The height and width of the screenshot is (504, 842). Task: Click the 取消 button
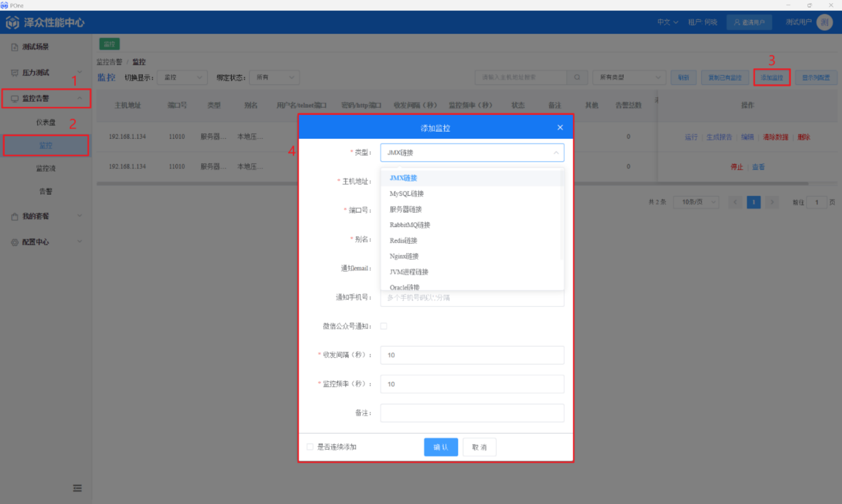click(x=479, y=447)
